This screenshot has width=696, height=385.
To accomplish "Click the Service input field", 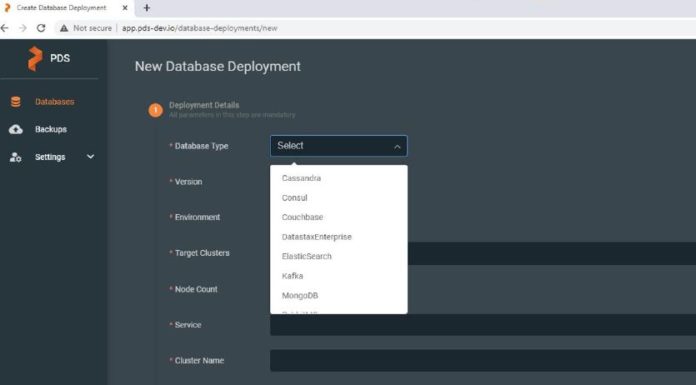I will click(x=483, y=325).
